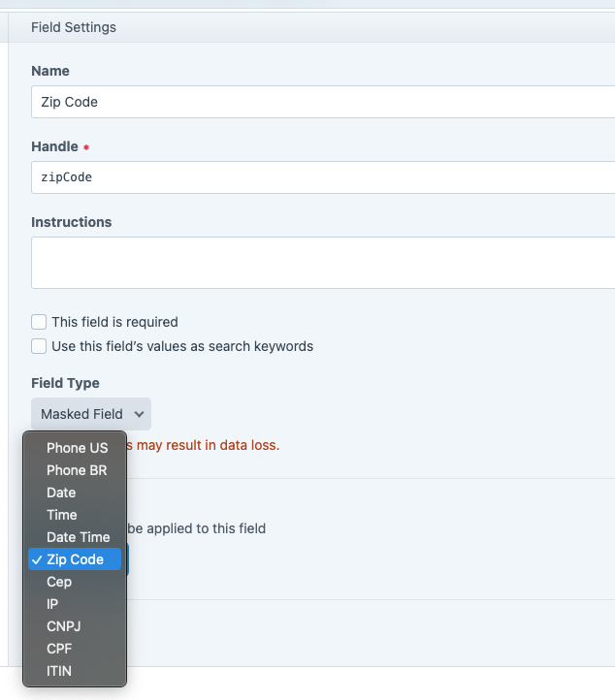Click the Handle input field with zipCode
This screenshot has height=700, width=615.
pyautogui.click(x=323, y=177)
